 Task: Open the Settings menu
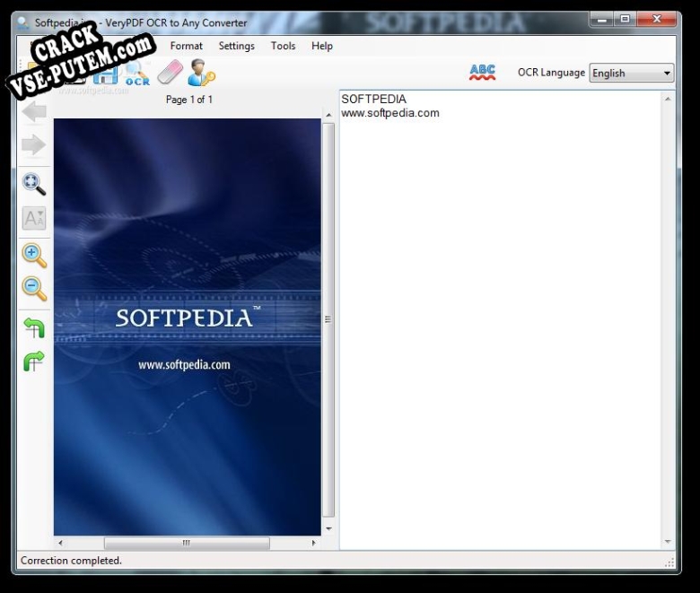click(236, 46)
